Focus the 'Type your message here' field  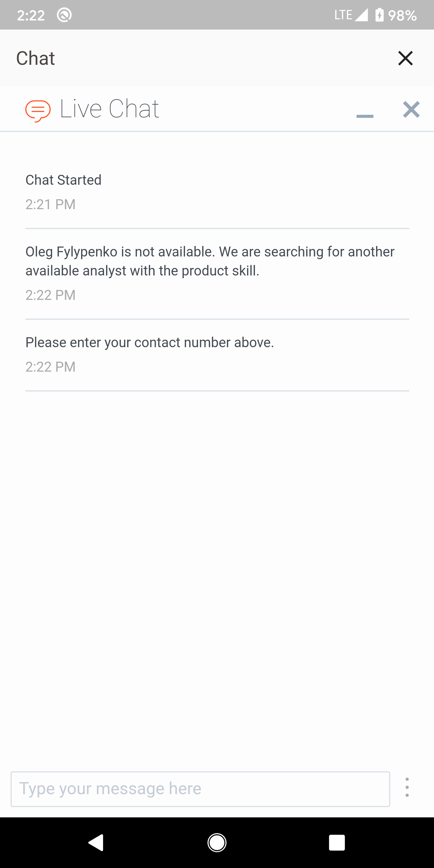point(200,789)
